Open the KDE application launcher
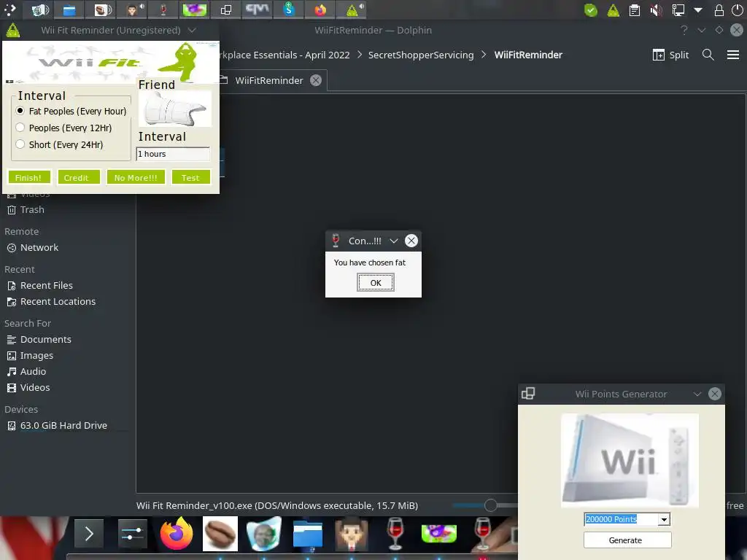The width and height of the screenshot is (747, 560). pos(10,9)
